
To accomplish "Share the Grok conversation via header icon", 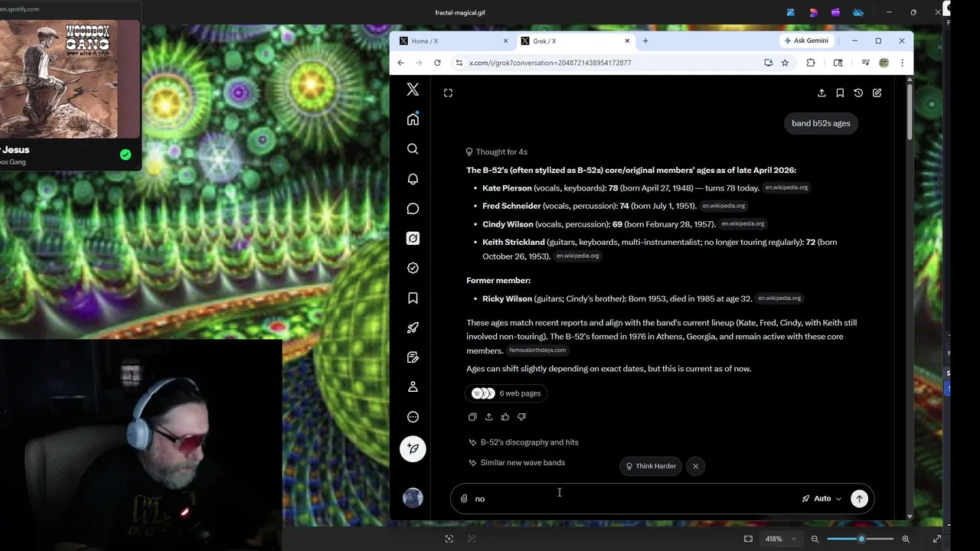I will pyautogui.click(x=822, y=93).
